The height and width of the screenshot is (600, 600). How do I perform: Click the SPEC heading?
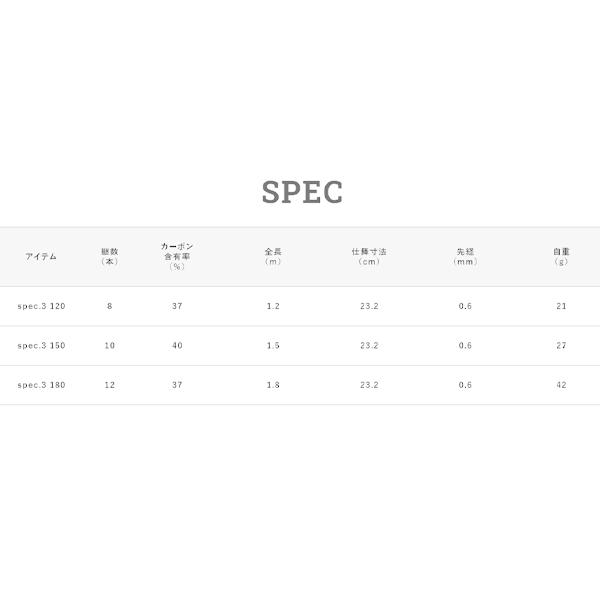coord(302,192)
